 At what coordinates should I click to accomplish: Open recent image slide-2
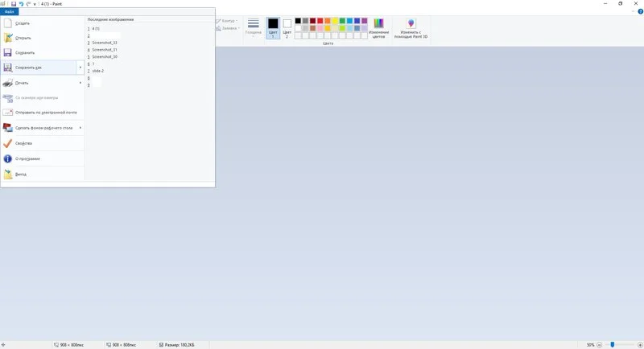coord(97,71)
